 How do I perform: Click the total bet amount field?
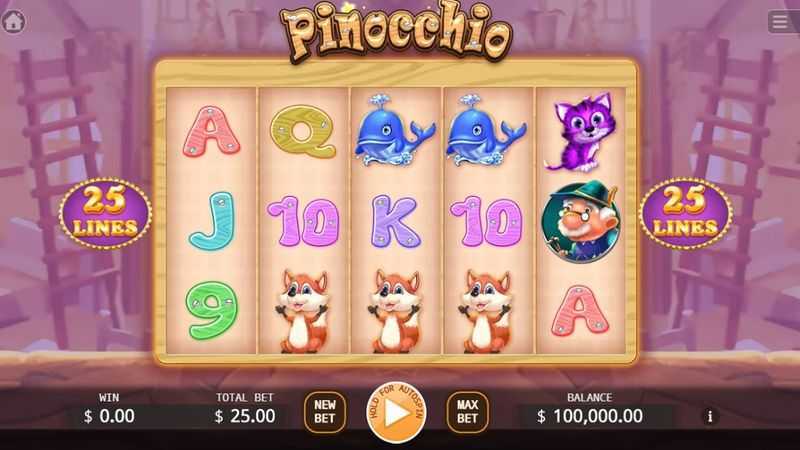click(245, 416)
